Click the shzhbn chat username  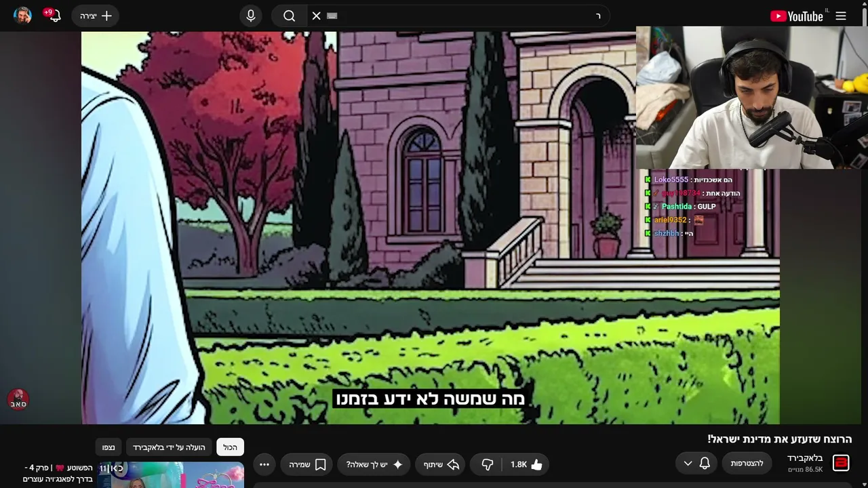(667, 234)
